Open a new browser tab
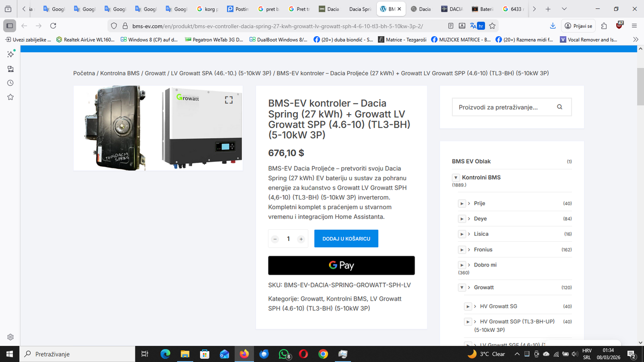The height and width of the screenshot is (362, 644). coord(548,9)
